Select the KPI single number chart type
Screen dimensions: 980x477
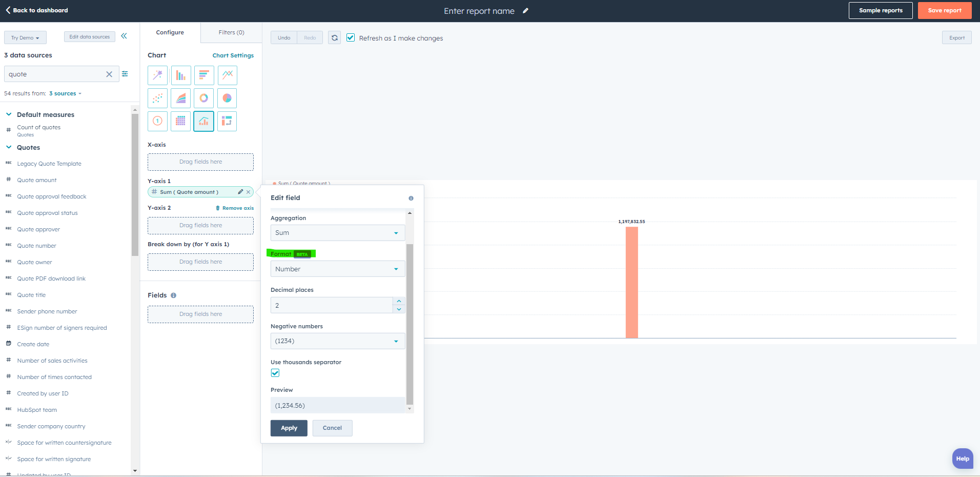(x=157, y=122)
